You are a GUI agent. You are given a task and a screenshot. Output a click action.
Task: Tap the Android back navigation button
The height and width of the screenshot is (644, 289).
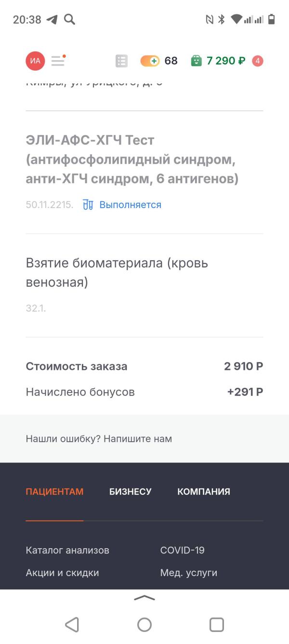click(72, 625)
